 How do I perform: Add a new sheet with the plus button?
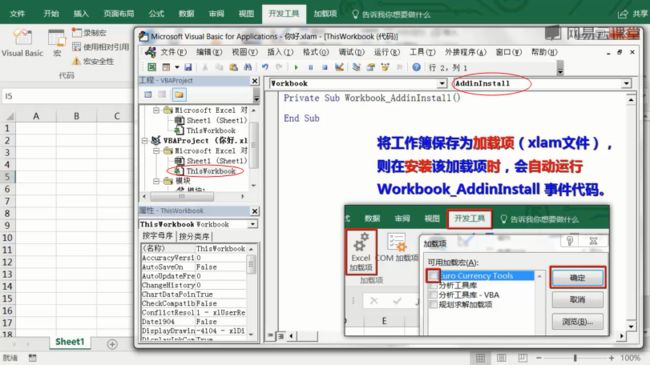tap(112, 344)
